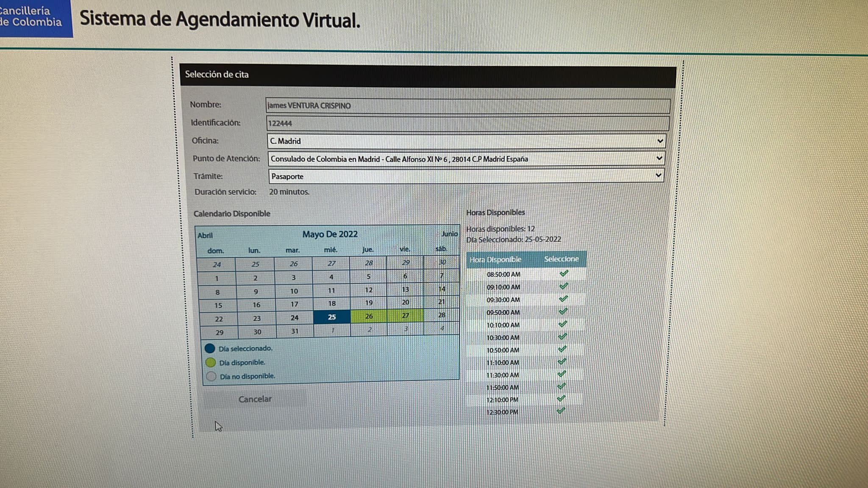Choose the 11:50:00 AM checkmark icon
868x488 pixels.
click(x=562, y=387)
